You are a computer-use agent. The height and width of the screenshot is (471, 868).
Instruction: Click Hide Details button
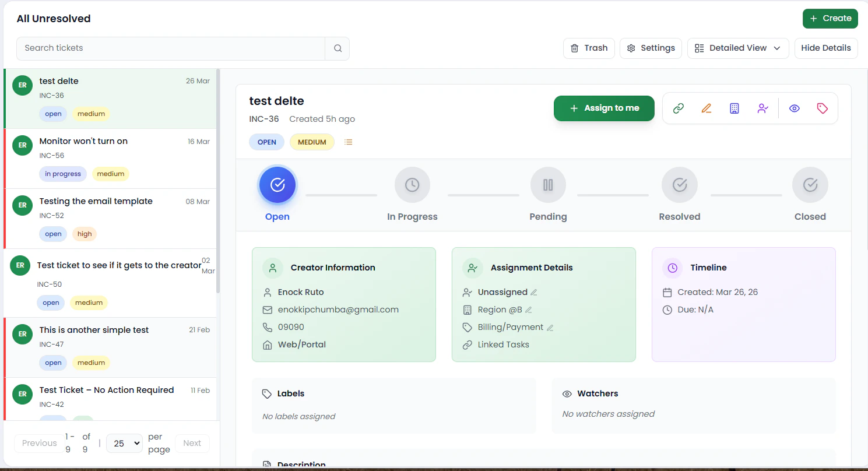coord(826,48)
